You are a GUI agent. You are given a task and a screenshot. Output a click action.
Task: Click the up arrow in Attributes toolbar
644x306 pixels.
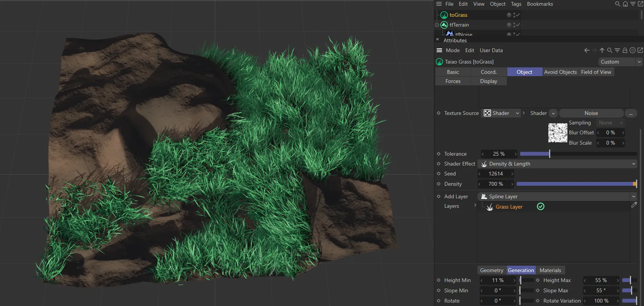point(602,51)
